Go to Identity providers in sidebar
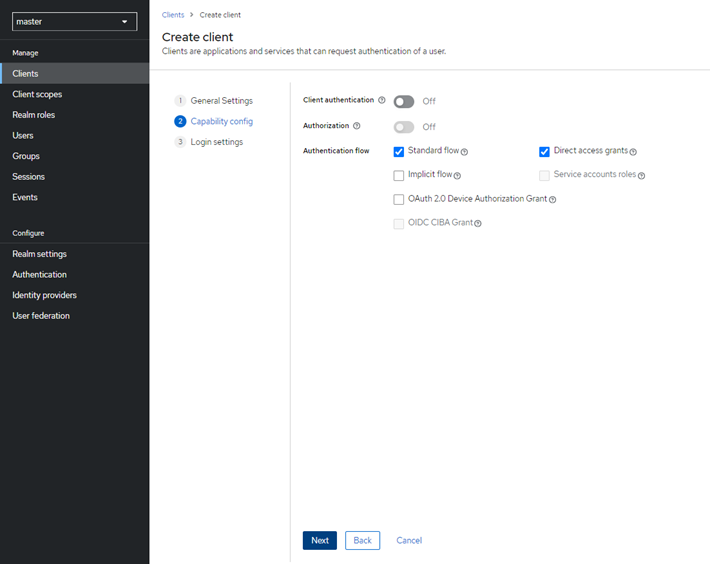This screenshot has width=710, height=564. pos(44,295)
